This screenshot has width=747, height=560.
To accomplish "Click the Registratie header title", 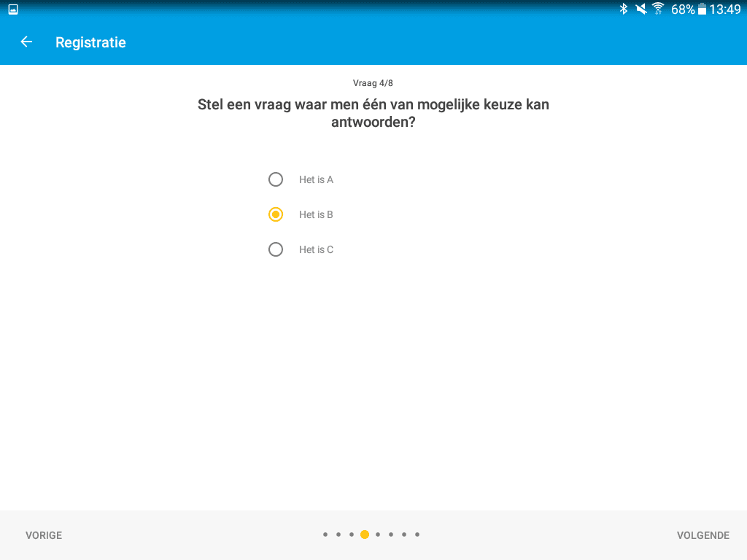I will 90,42.
